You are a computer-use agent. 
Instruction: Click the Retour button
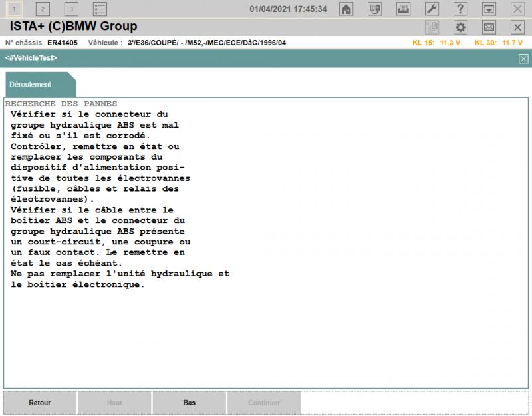click(x=40, y=403)
